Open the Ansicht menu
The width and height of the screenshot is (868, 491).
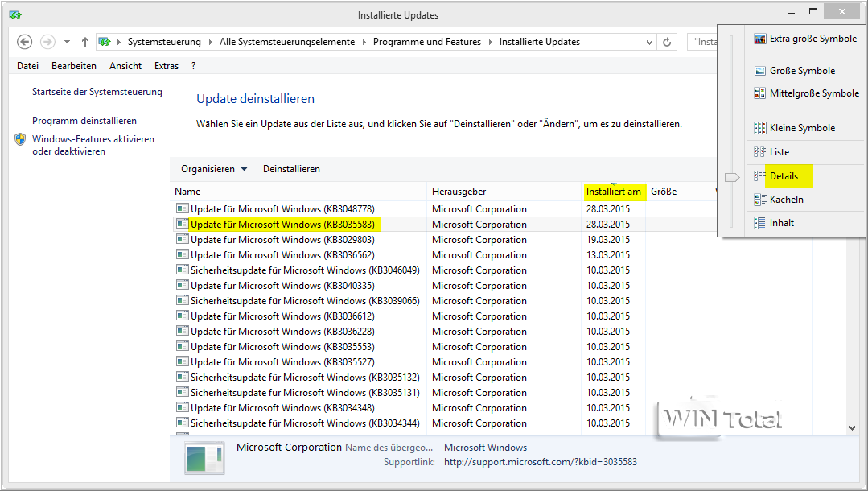coord(125,66)
